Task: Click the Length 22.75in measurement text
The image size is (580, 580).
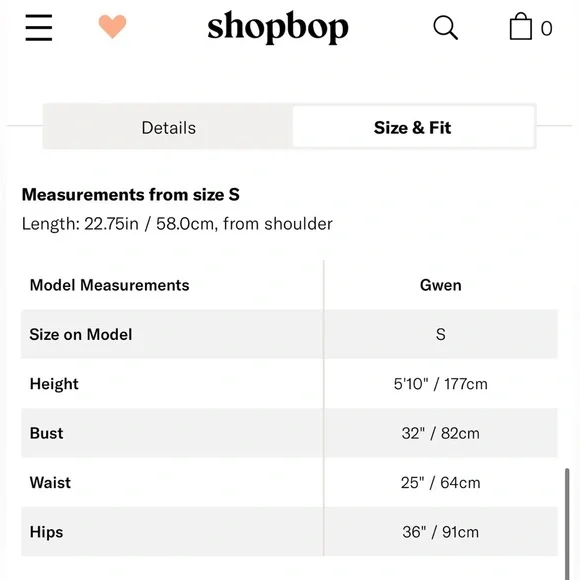Action: 177,224
